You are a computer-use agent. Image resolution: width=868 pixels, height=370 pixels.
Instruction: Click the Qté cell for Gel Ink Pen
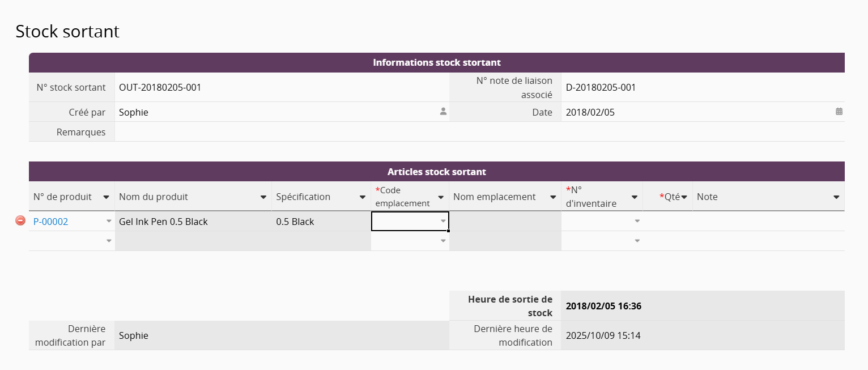click(667, 222)
